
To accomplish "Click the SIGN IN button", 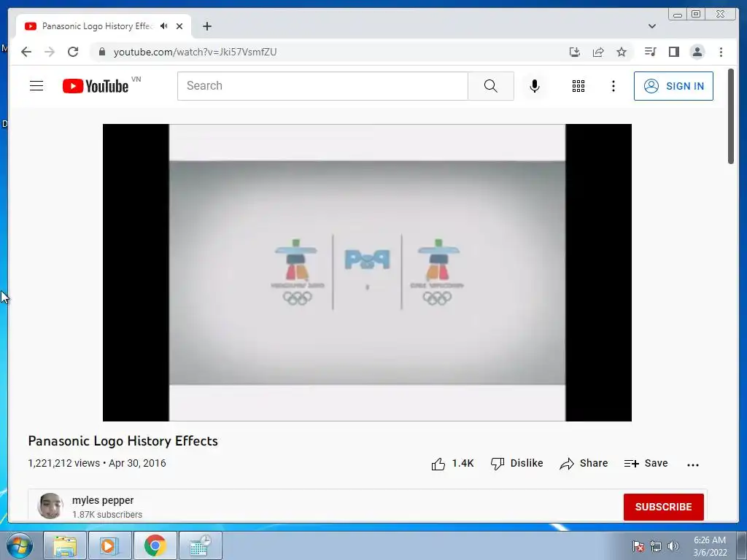I will click(673, 86).
